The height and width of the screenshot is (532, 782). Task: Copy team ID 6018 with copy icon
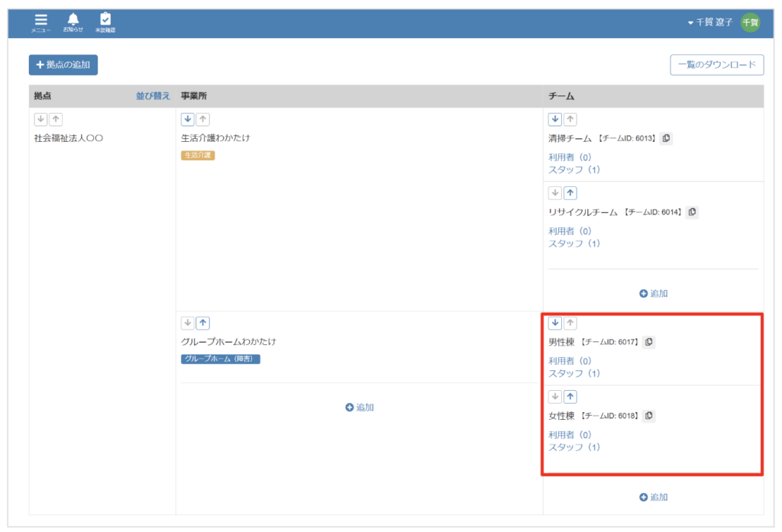(x=649, y=415)
